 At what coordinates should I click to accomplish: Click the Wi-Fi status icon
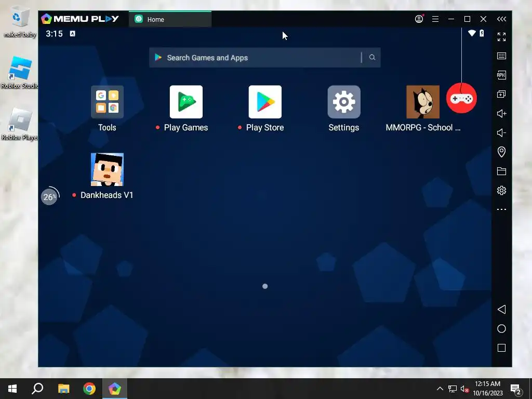click(x=472, y=33)
